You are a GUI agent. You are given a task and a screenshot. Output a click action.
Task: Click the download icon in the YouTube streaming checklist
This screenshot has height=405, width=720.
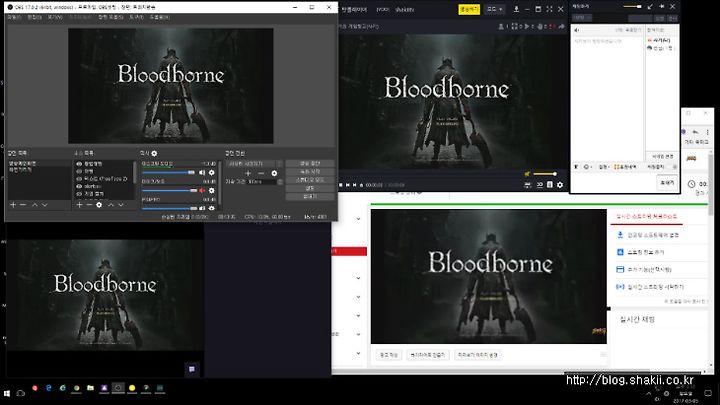(x=620, y=235)
